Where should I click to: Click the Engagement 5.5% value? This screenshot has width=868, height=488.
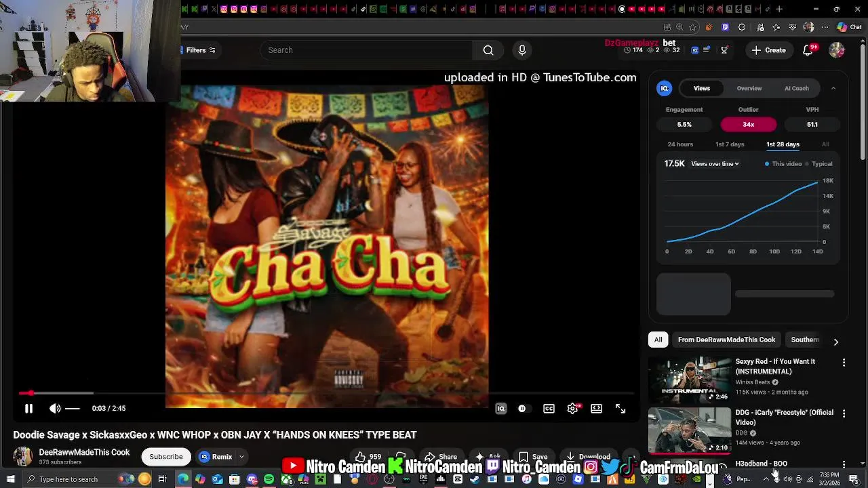click(684, 125)
